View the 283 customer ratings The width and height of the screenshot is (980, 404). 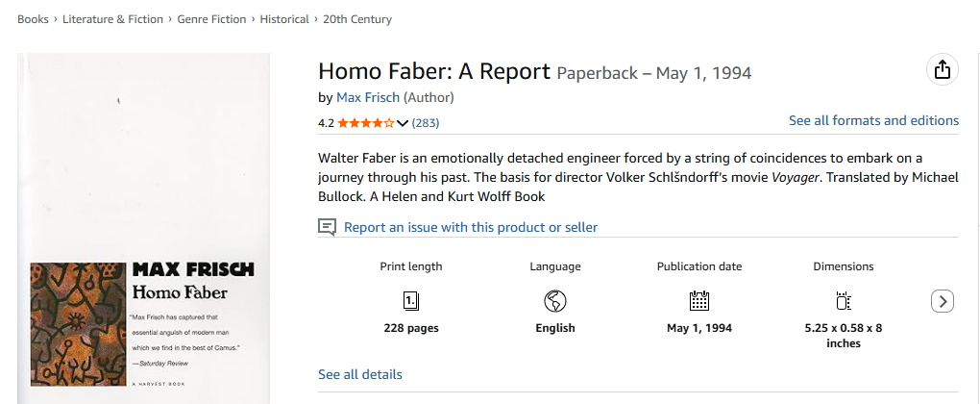coord(426,123)
